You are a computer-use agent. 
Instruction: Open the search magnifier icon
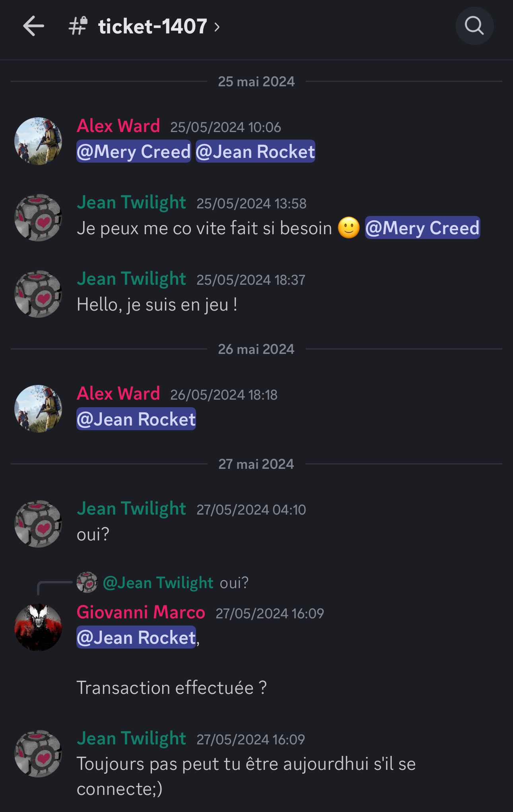pos(474,26)
